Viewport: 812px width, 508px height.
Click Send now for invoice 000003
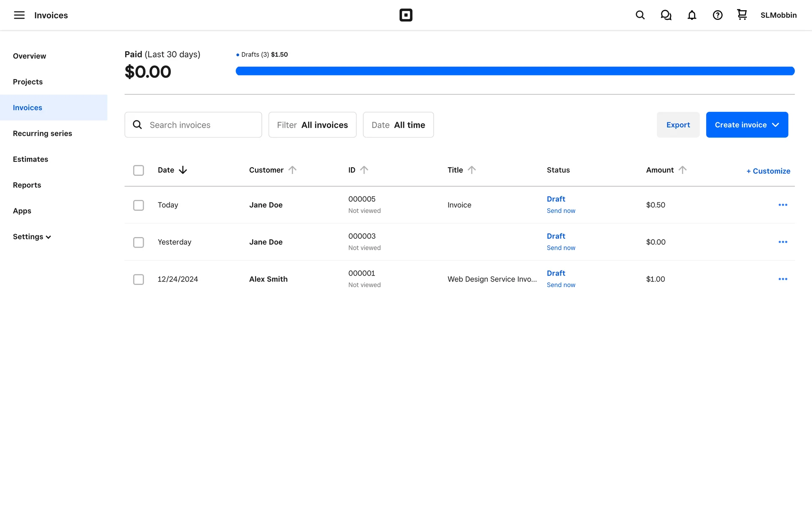(x=561, y=248)
